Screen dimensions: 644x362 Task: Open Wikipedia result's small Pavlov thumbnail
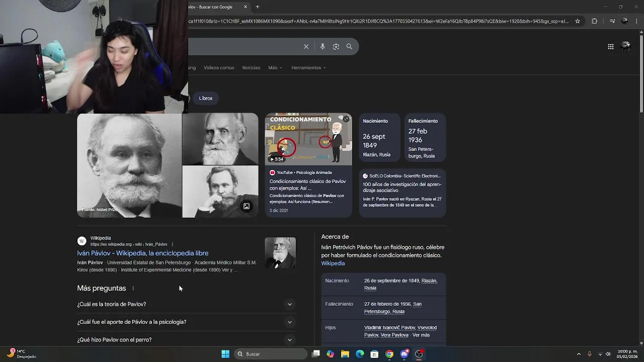(x=280, y=253)
